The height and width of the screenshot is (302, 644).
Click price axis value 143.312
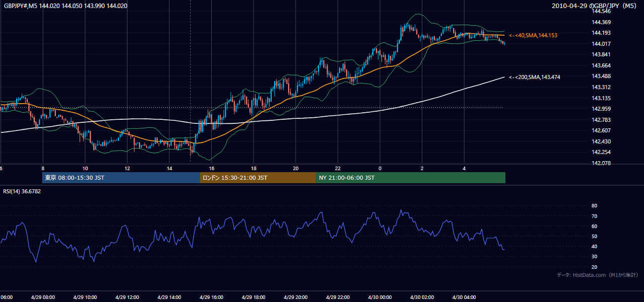pyautogui.click(x=601, y=88)
